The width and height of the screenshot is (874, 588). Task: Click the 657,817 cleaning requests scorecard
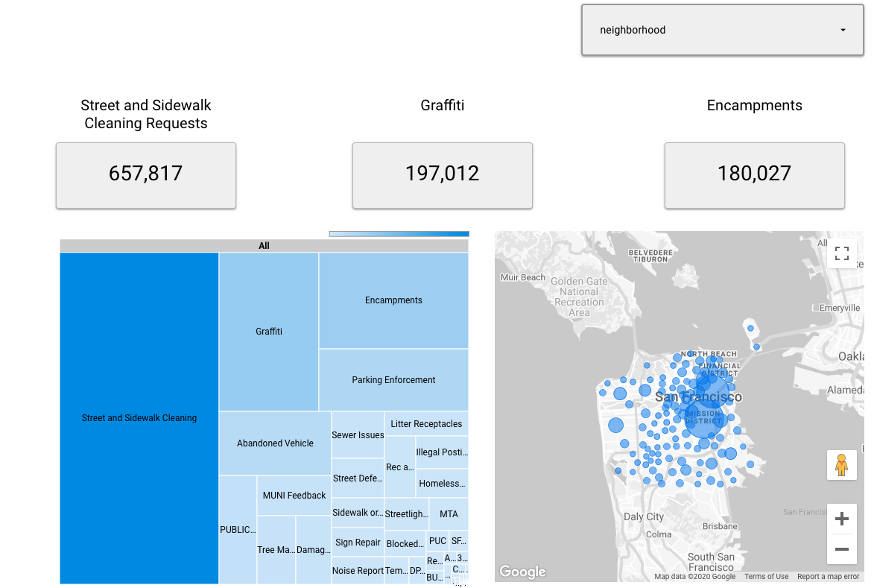[145, 174]
